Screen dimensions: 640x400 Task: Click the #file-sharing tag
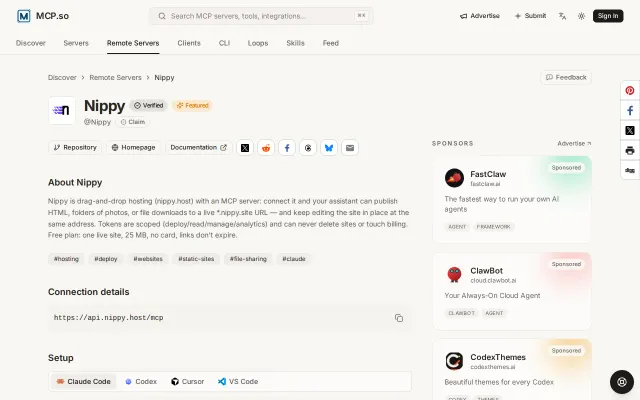pos(248,259)
